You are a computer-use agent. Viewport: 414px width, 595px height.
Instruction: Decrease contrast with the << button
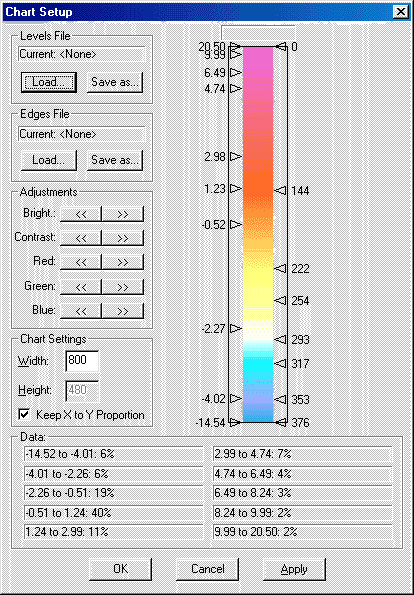[x=81, y=238]
